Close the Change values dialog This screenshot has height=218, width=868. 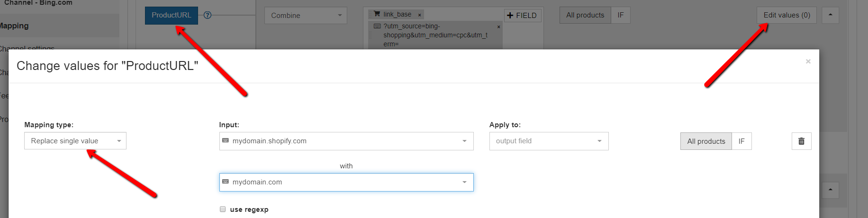click(x=808, y=61)
